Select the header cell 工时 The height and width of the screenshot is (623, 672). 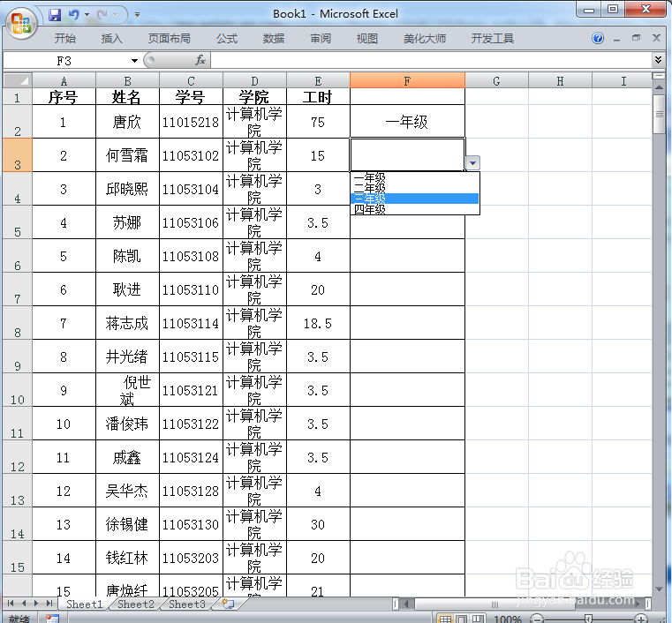(318, 97)
